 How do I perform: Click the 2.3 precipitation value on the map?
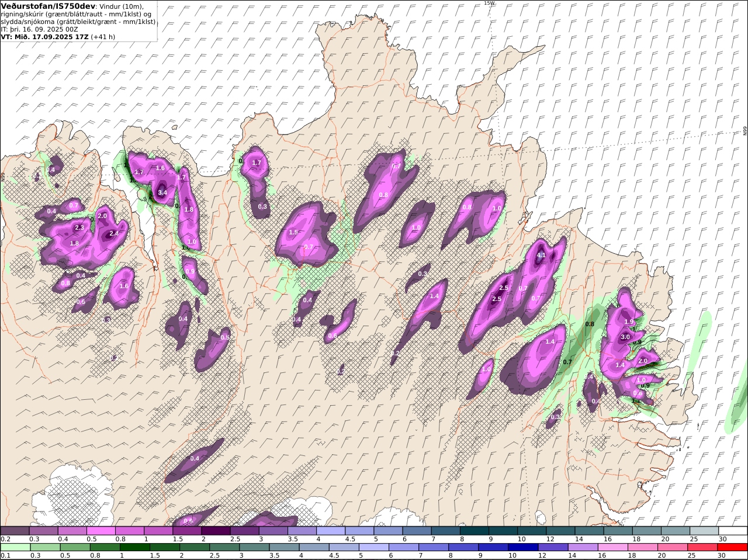pyautogui.click(x=79, y=227)
